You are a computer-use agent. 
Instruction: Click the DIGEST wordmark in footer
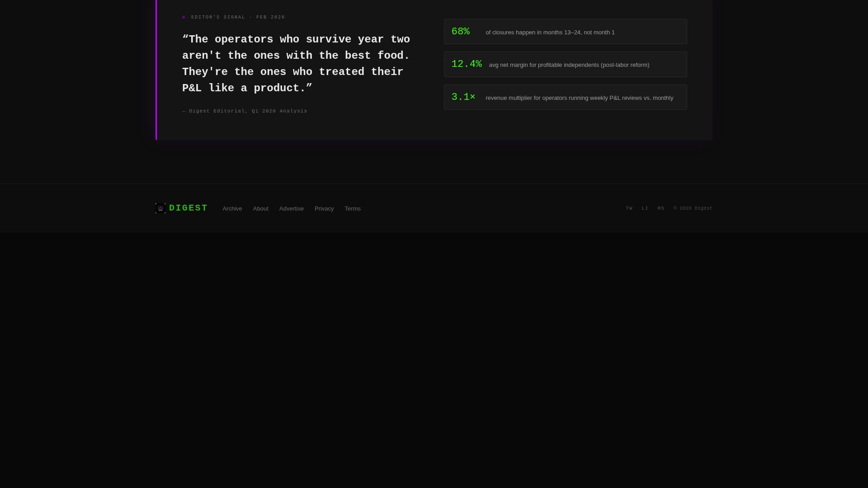tap(188, 208)
